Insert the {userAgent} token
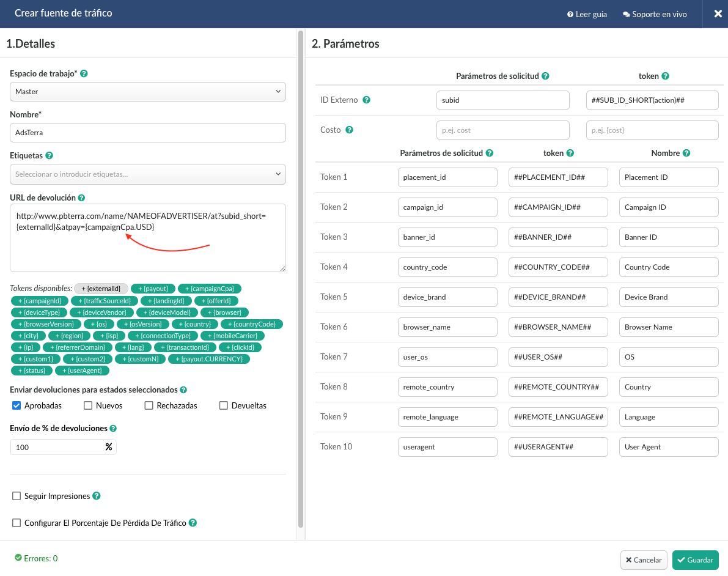Viewport: 728px width, 576px height. click(x=82, y=371)
